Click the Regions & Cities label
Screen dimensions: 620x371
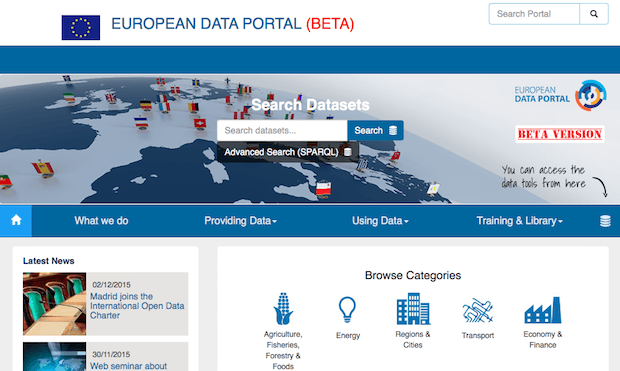tap(413, 339)
